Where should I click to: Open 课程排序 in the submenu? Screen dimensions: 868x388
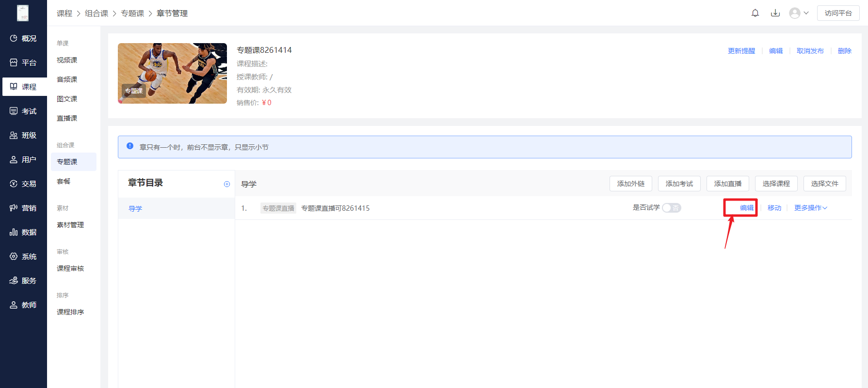[x=70, y=312]
